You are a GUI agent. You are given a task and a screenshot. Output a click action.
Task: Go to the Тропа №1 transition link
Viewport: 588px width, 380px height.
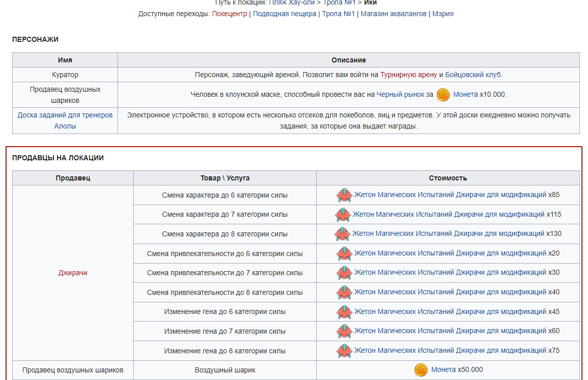[x=338, y=14]
